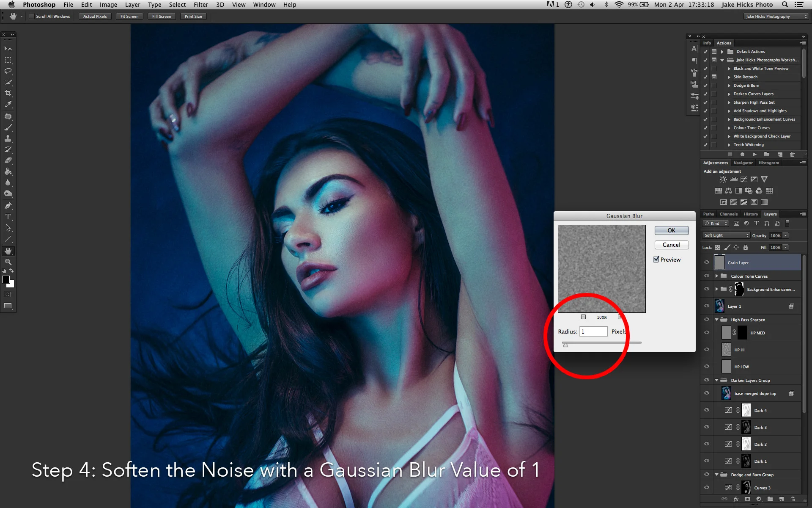The width and height of the screenshot is (812, 508).
Task: Open the layer Kind filter dropdown
Action: (x=716, y=224)
